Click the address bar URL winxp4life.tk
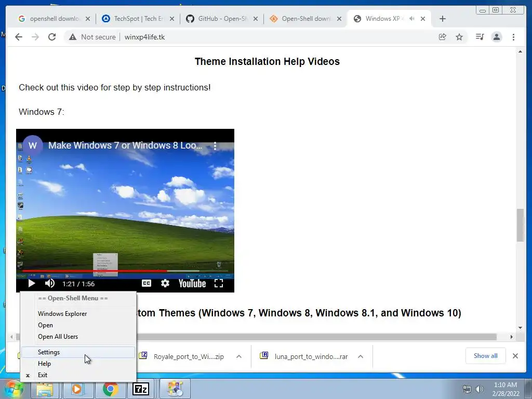 [x=144, y=37]
